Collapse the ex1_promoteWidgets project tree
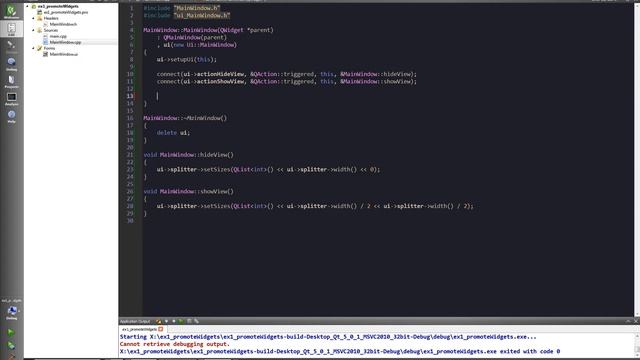 click(27, 7)
